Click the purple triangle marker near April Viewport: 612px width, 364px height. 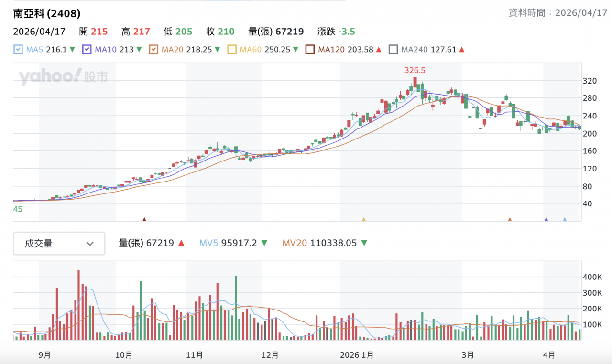click(x=546, y=219)
